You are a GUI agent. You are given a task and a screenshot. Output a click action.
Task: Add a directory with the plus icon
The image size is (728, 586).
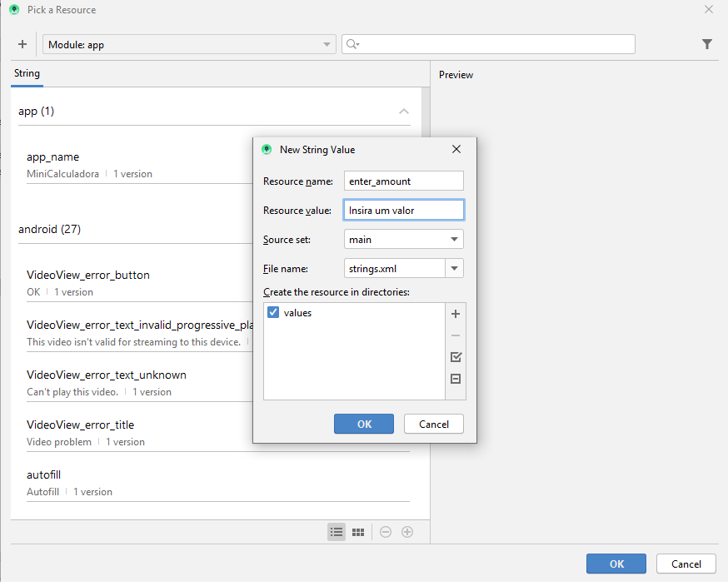[x=456, y=314]
